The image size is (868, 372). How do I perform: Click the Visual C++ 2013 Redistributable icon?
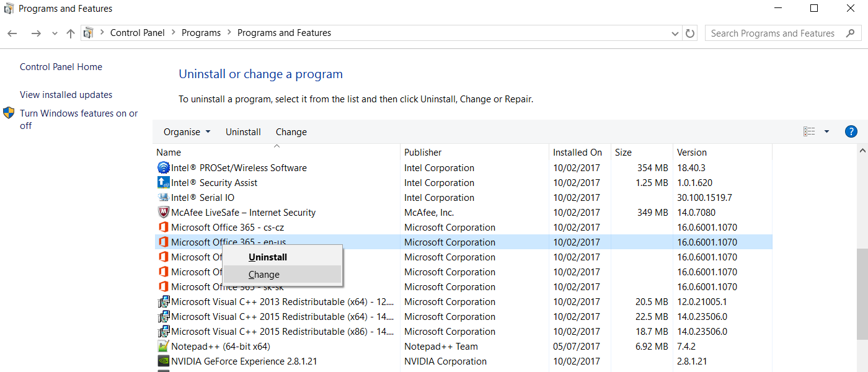tap(164, 302)
